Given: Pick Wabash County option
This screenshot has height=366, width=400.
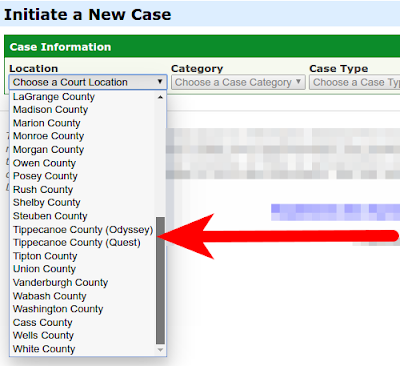Looking at the screenshot, I should coord(83,296).
